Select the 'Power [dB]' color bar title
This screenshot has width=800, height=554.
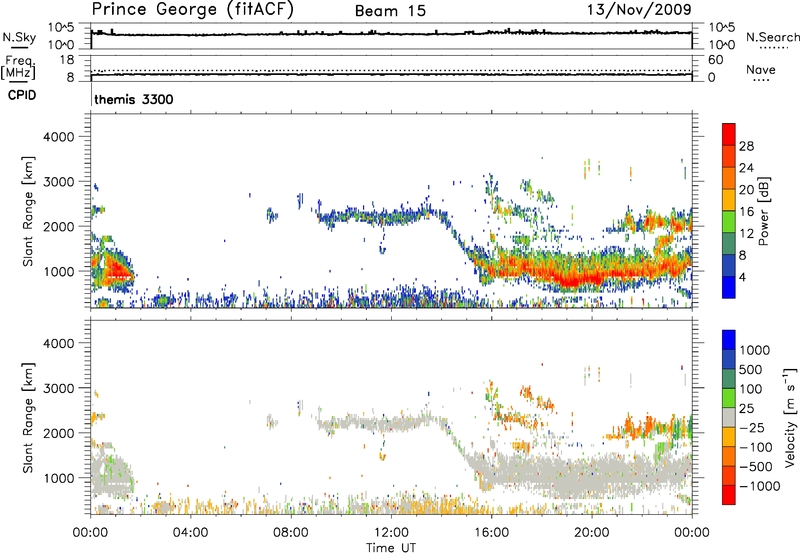764,211
